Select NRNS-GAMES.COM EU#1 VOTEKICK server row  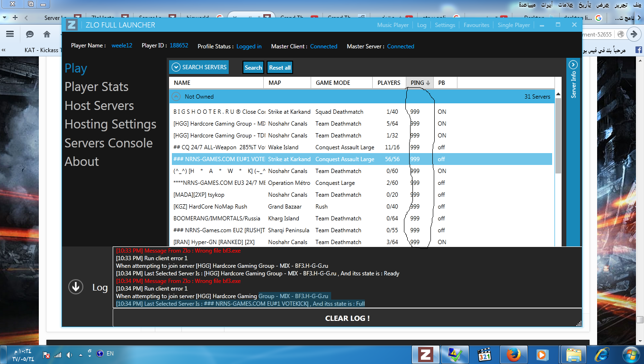click(361, 159)
